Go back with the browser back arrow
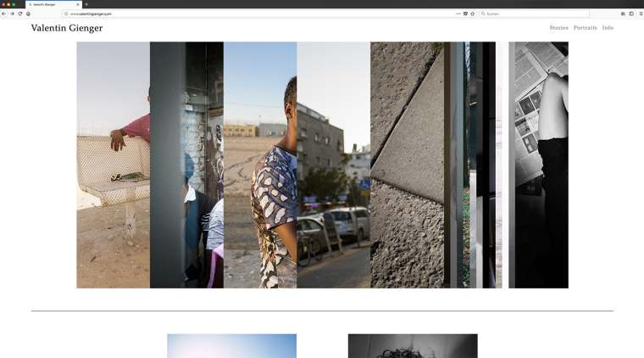The height and width of the screenshot is (358, 644). click(3, 14)
